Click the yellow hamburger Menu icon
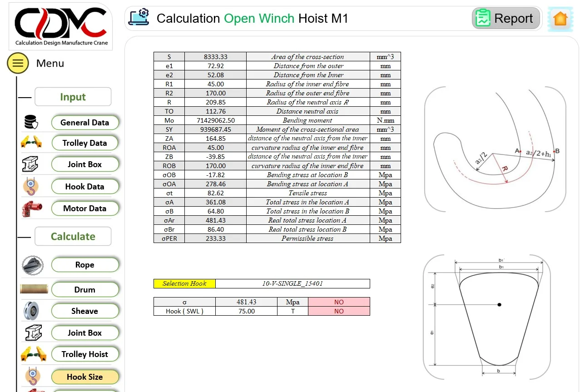Viewport: 580px width, 392px height. (18, 63)
